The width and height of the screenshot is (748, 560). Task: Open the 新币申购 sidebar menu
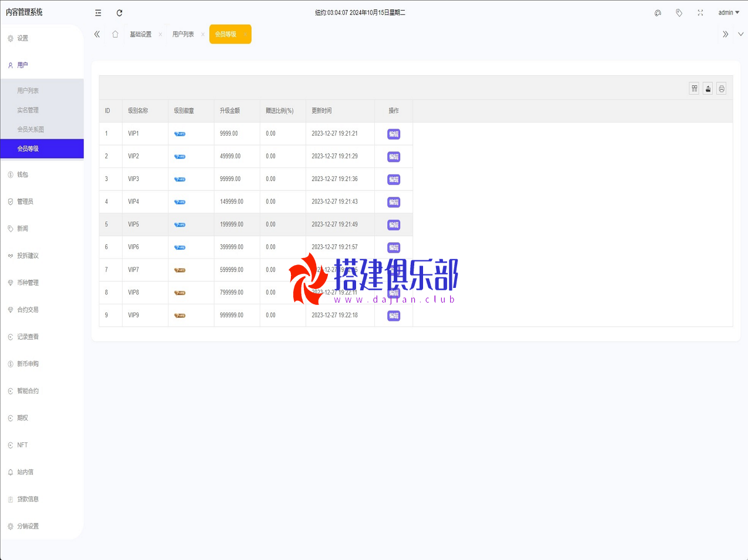[x=42, y=364]
